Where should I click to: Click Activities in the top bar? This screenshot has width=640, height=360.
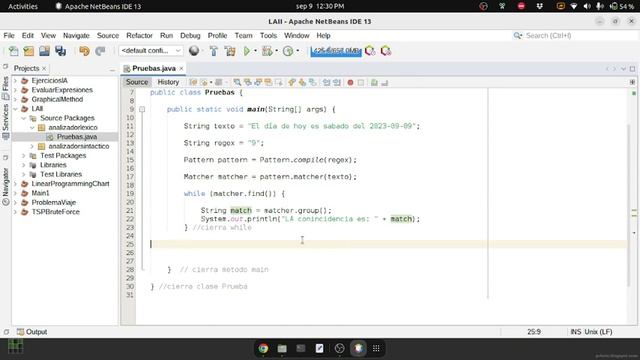click(23, 6)
